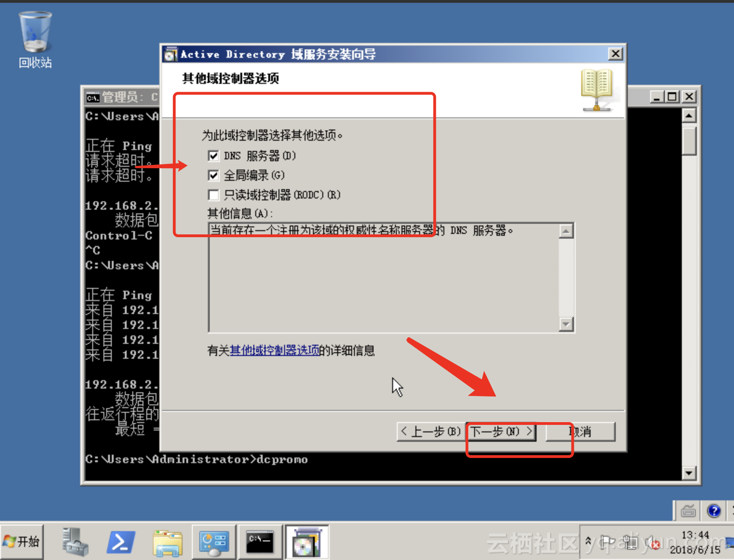Open Server Manager from taskbar
Image resolution: width=734 pixels, height=560 pixels.
point(75,542)
